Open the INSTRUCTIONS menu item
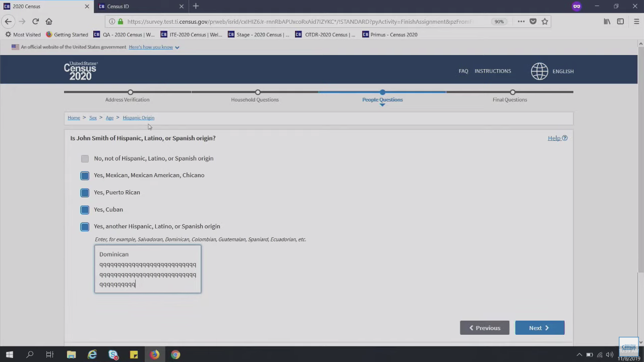Viewport: 644px width, 362px height. point(492,71)
